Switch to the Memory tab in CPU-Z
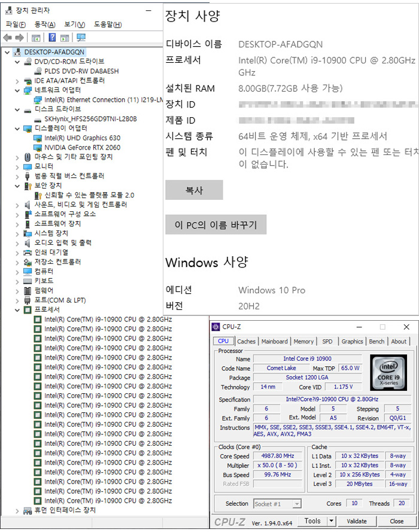Screen dimensions: 419x532 click(x=303, y=341)
